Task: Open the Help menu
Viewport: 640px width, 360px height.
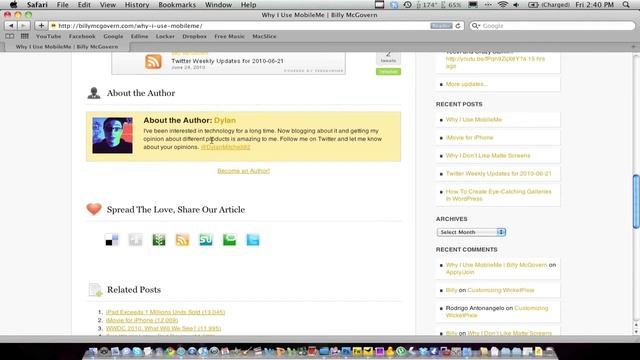Action: click(x=248, y=5)
